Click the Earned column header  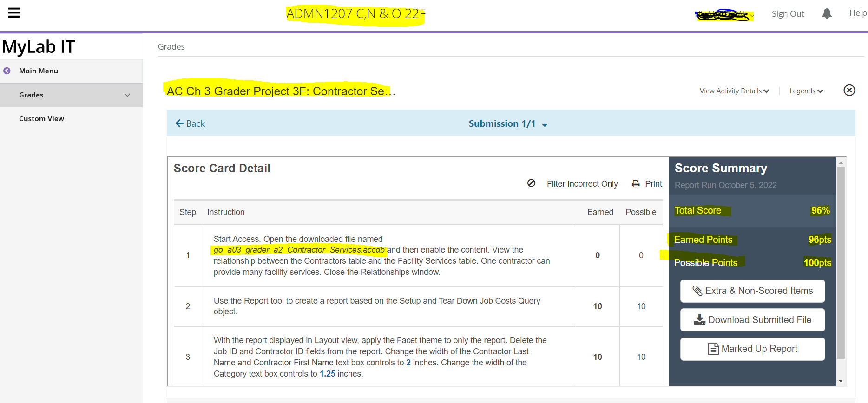pyautogui.click(x=600, y=212)
